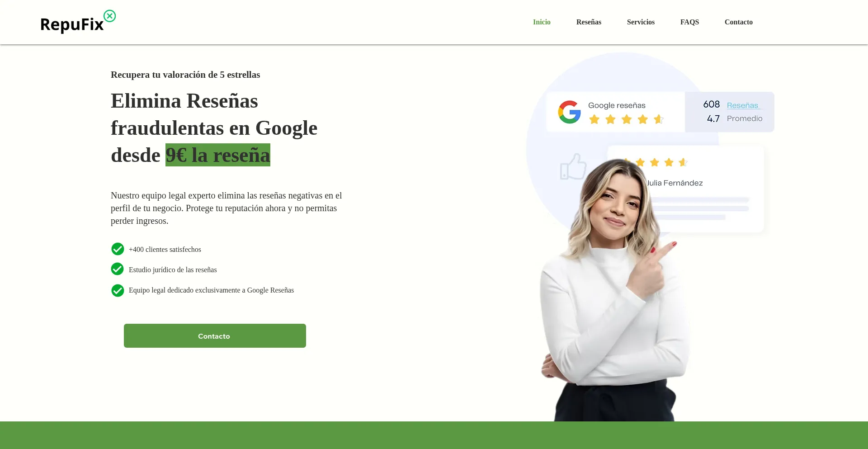Screen dimensions: 868x449
Task: Open the Inicio menu item
Action: pyautogui.click(x=542, y=22)
